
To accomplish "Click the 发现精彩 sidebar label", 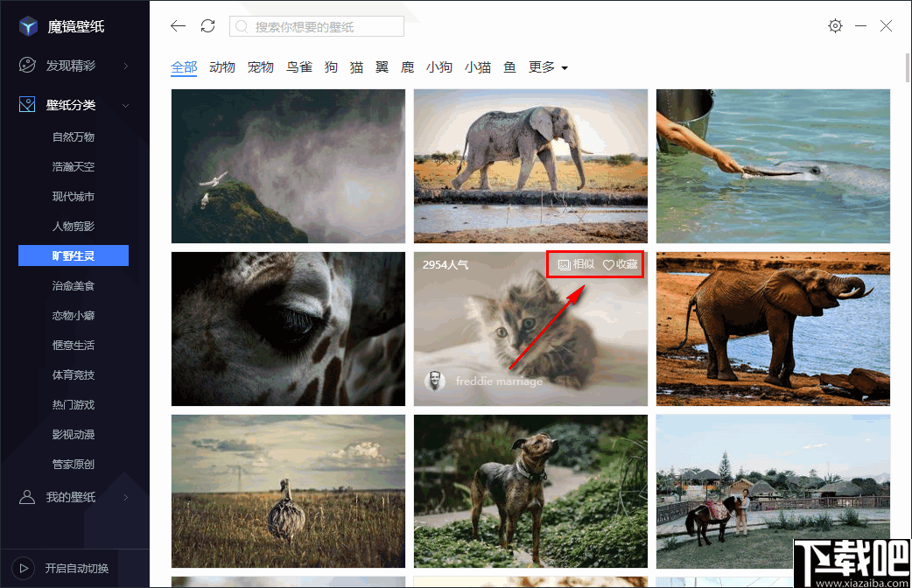I will pos(71,66).
